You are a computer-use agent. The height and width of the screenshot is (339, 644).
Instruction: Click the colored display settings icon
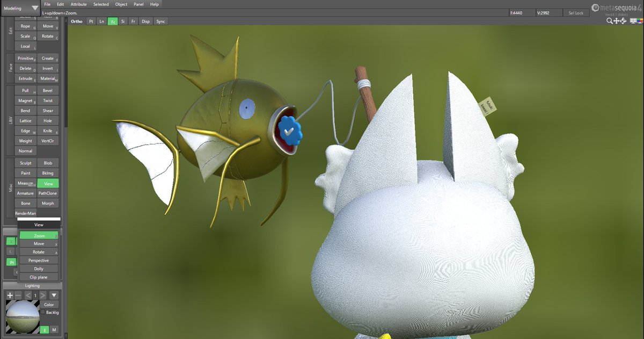point(639,21)
